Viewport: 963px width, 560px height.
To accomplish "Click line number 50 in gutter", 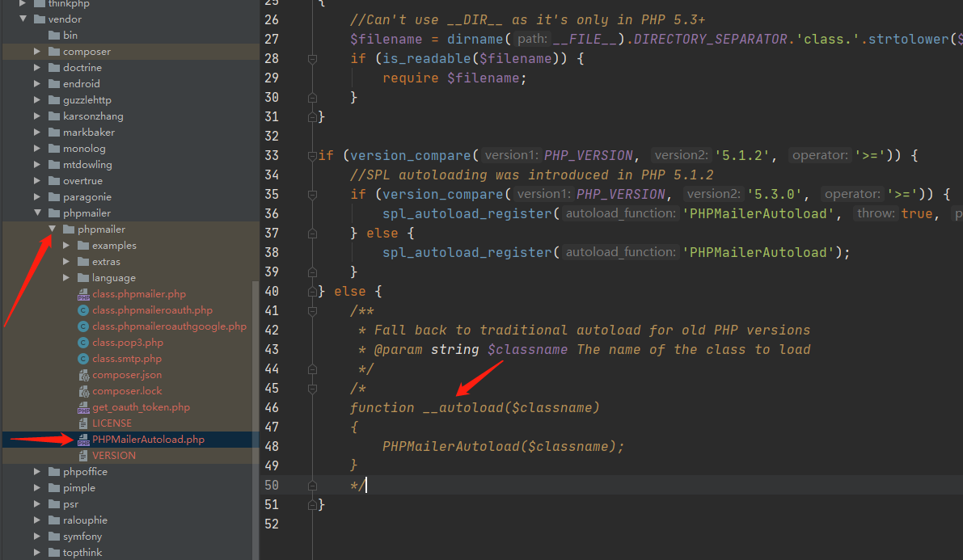I will [272, 485].
